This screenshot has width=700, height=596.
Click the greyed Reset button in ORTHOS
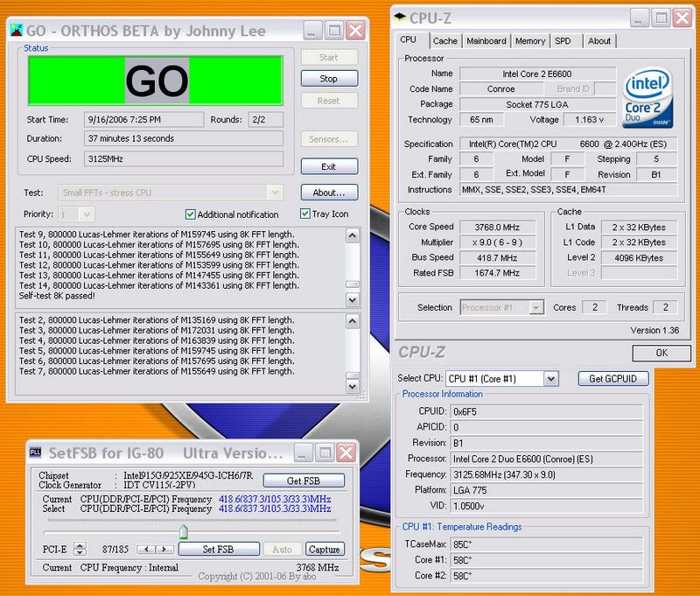point(330,101)
